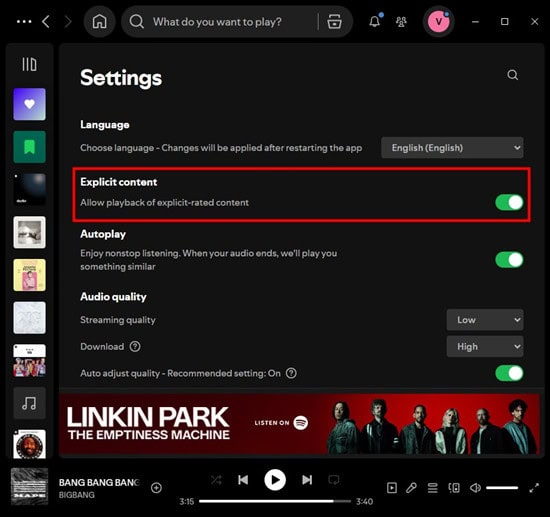Open Liked Songs playlist
This screenshot has width=550, height=517.
[x=29, y=104]
